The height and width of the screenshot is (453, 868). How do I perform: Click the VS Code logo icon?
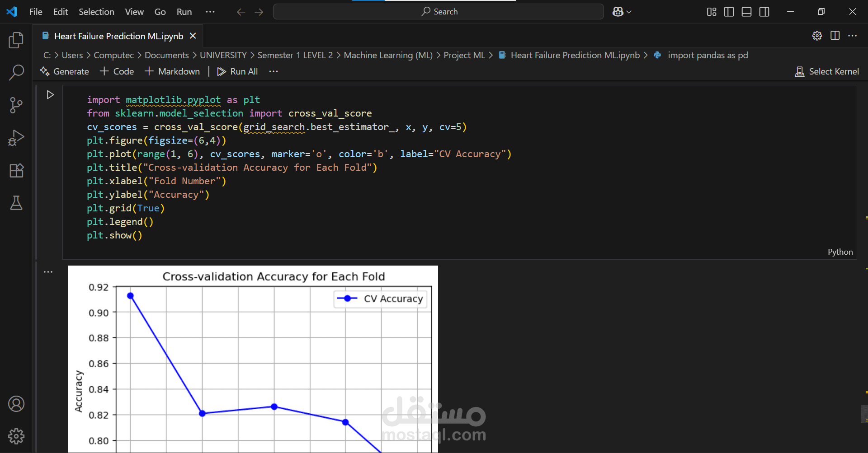click(12, 12)
